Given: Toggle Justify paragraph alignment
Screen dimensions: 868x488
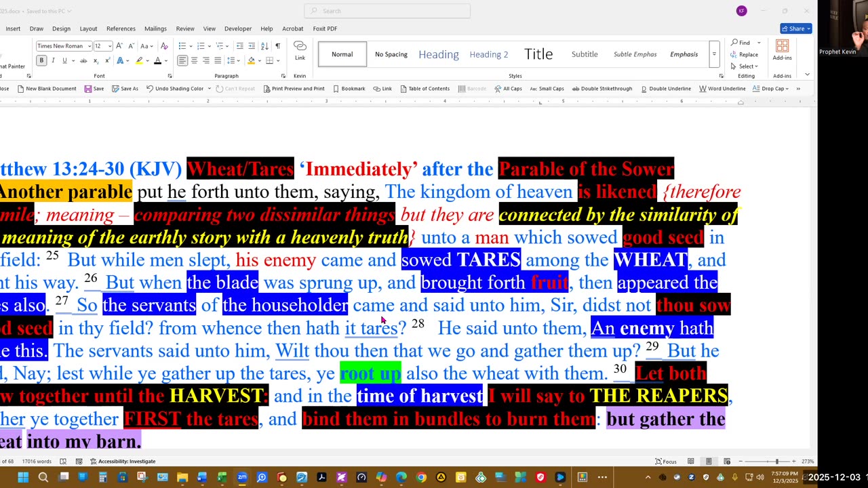Looking at the screenshot, I should [217, 60].
